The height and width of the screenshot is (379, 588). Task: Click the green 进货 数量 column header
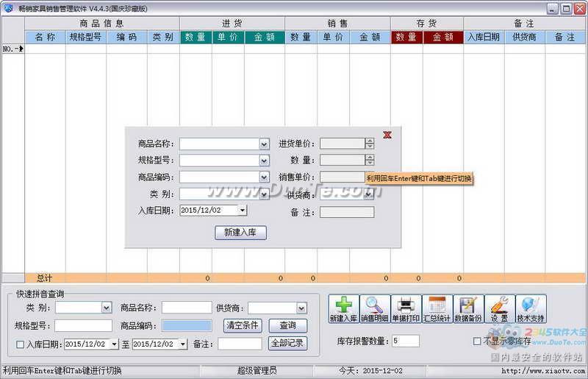click(196, 38)
